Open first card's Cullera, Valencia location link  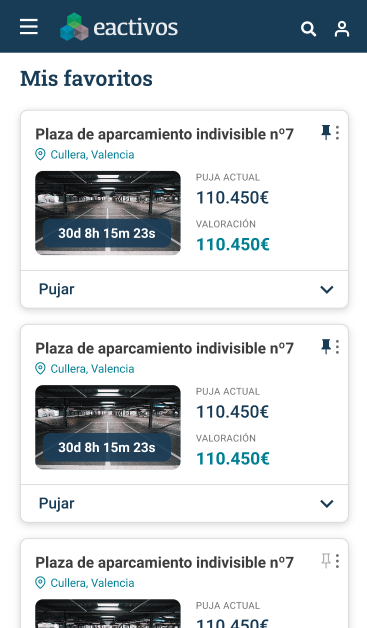92,155
